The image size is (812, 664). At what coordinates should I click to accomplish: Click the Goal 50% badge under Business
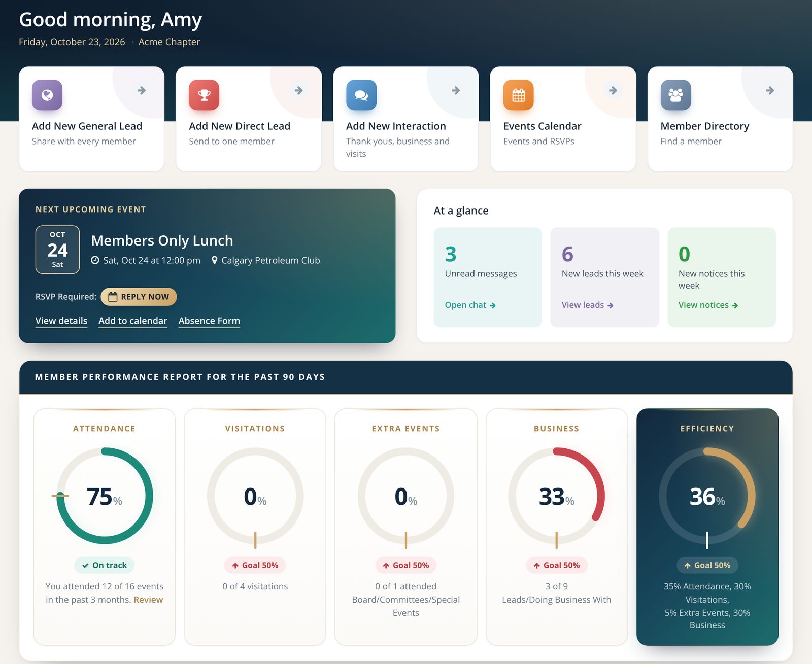[556, 565]
